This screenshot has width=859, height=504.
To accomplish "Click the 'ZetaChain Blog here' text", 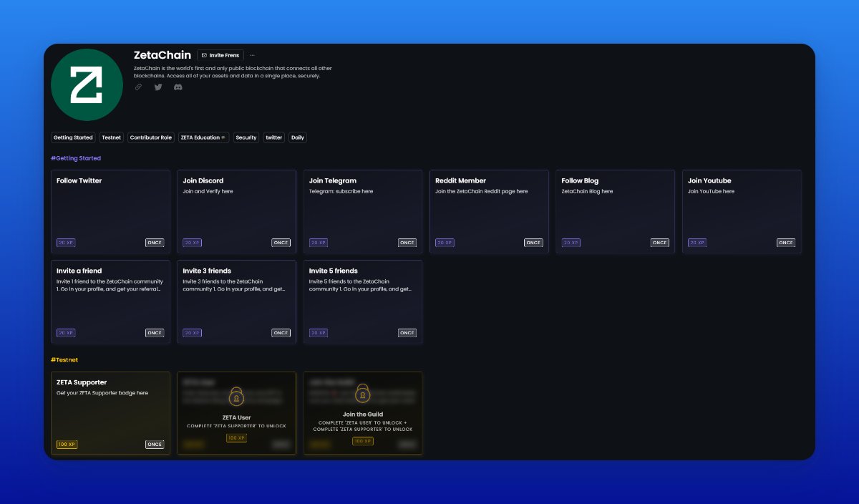I will coord(587,191).
